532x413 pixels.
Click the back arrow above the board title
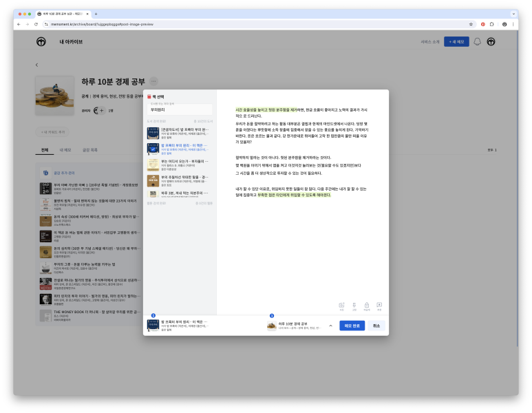[36, 65]
